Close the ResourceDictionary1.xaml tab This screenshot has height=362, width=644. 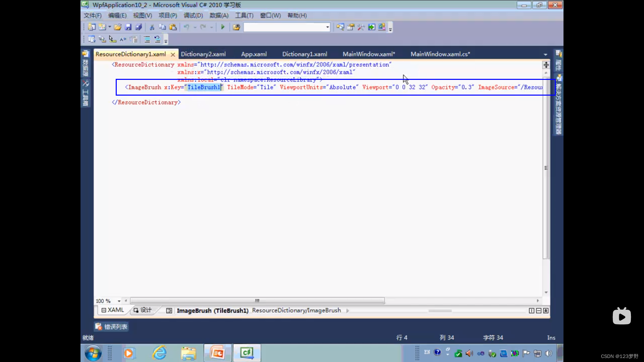pos(173,54)
